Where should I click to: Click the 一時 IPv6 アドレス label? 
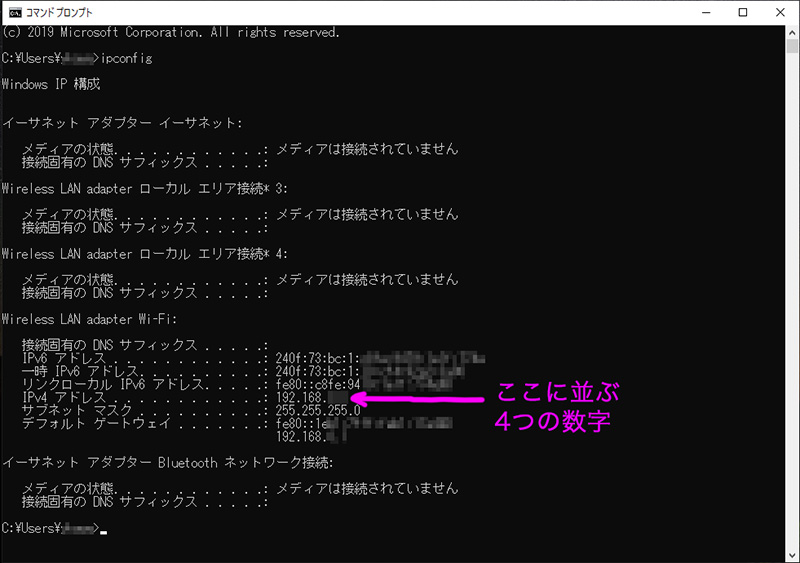click(x=80, y=372)
